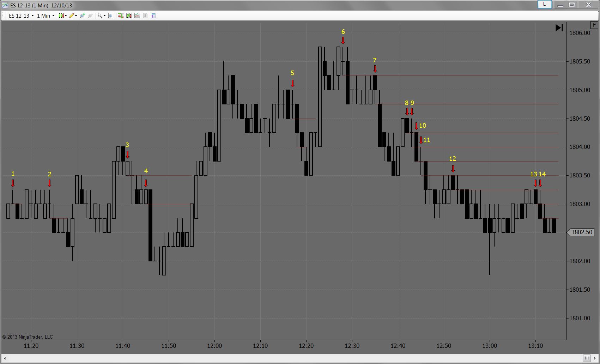Click the toolbar grip handle

point(4,16)
